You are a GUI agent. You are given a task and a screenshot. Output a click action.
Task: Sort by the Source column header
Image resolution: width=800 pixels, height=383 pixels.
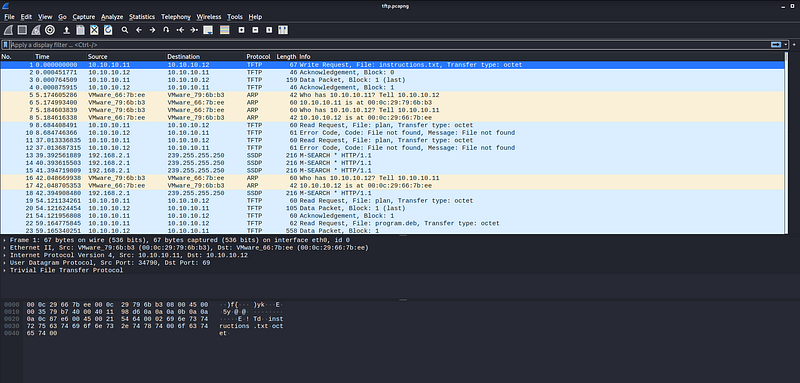[x=126, y=57]
